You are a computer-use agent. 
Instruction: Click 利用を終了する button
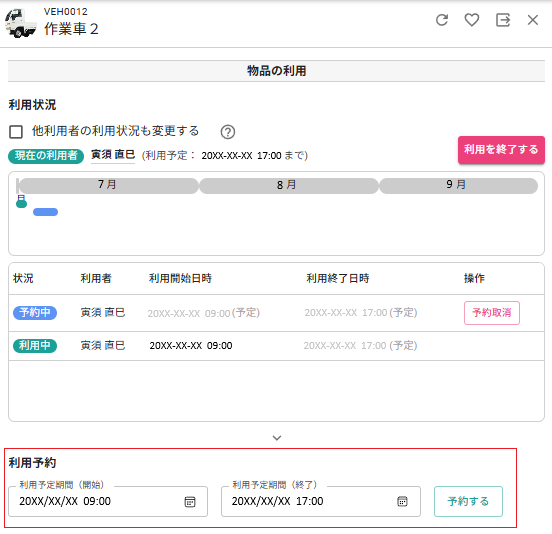coord(501,150)
